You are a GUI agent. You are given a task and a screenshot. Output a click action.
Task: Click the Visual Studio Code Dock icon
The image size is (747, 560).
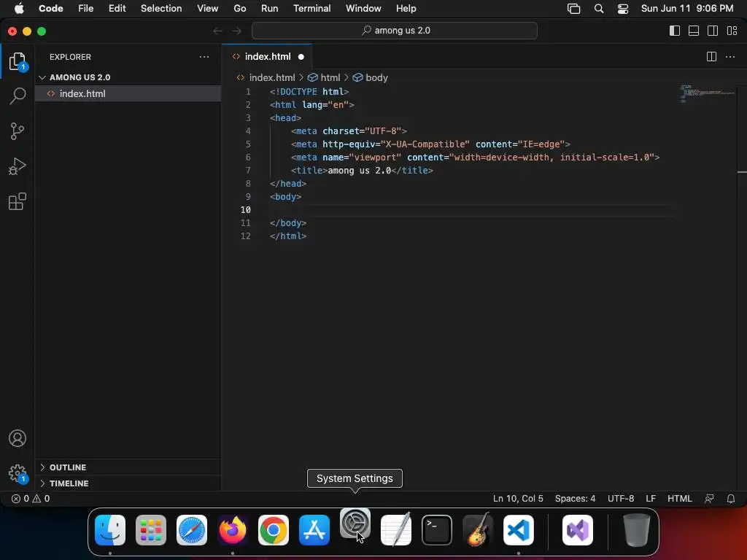(x=519, y=530)
